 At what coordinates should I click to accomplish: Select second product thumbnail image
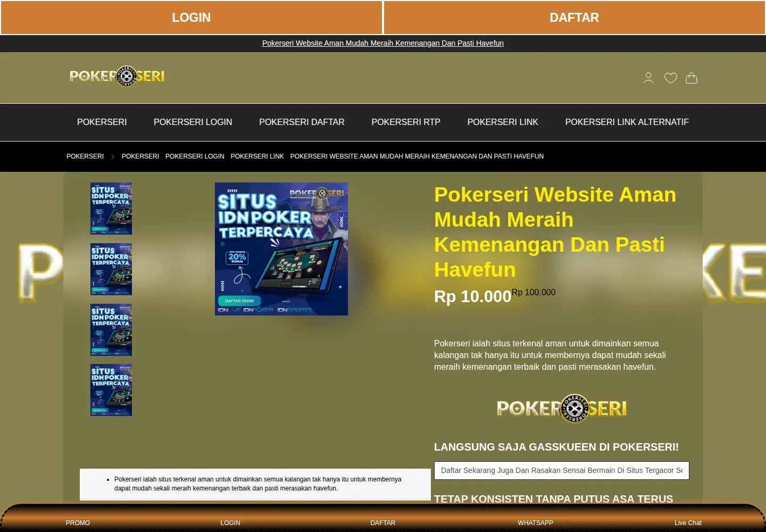pos(111,269)
